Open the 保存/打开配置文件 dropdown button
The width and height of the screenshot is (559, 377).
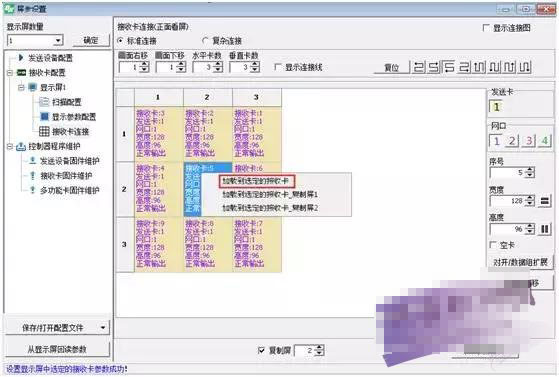tap(57, 327)
